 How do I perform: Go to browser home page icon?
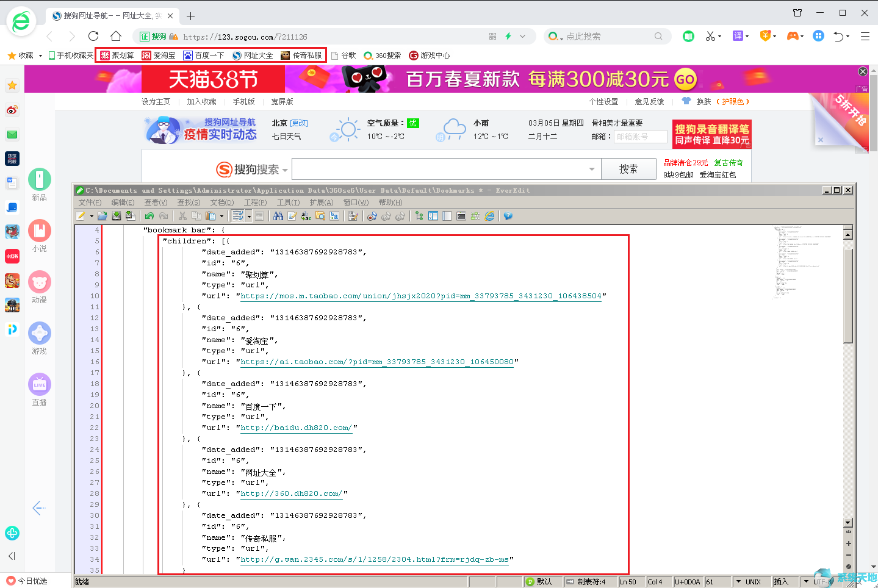[116, 36]
